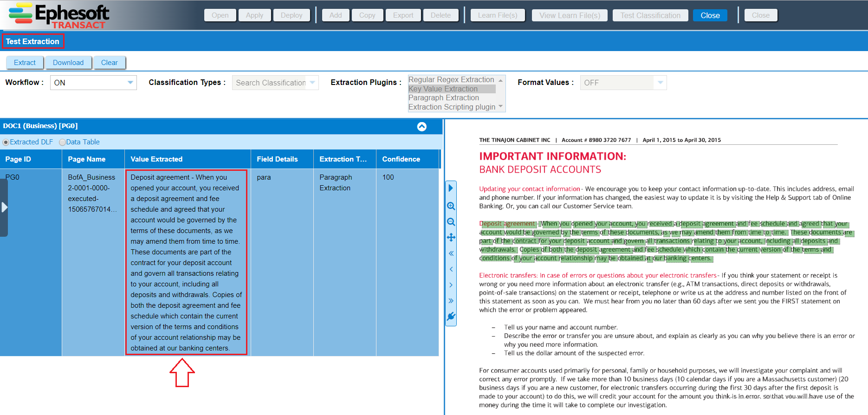
Task: Go to the first page with double-left arrows
Action: [451, 253]
